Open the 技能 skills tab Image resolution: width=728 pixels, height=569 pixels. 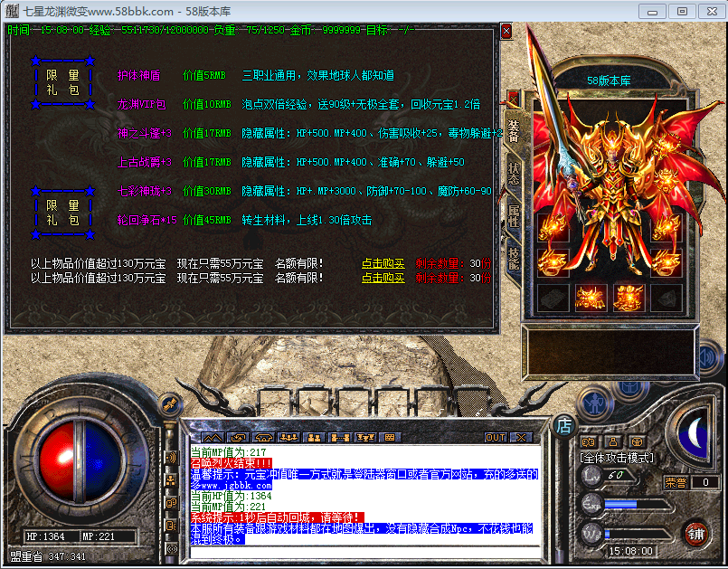point(513,259)
